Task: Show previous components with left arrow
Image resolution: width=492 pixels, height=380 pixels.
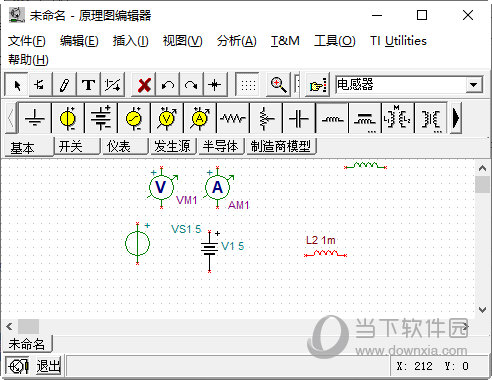Action: click(x=11, y=118)
